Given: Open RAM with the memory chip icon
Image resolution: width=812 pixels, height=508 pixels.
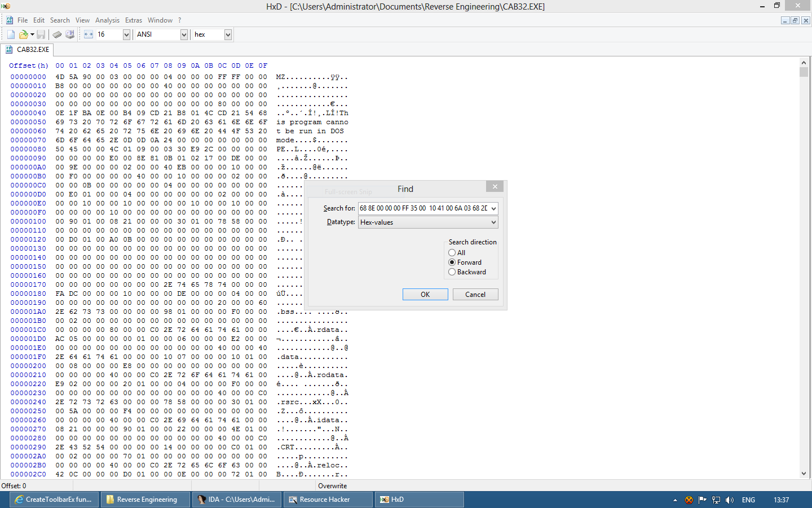Looking at the screenshot, I should (x=57, y=34).
